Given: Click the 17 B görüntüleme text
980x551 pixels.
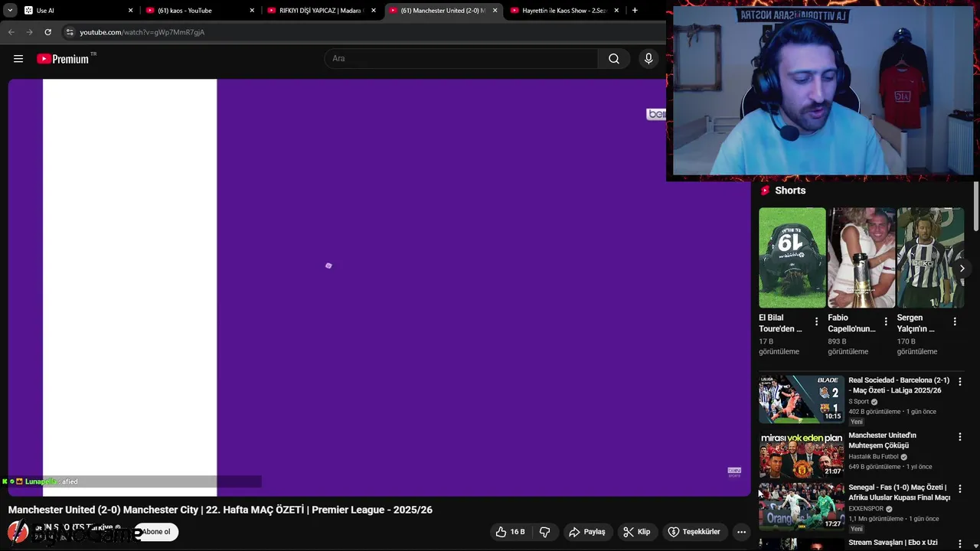Looking at the screenshot, I should tap(779, 347).
